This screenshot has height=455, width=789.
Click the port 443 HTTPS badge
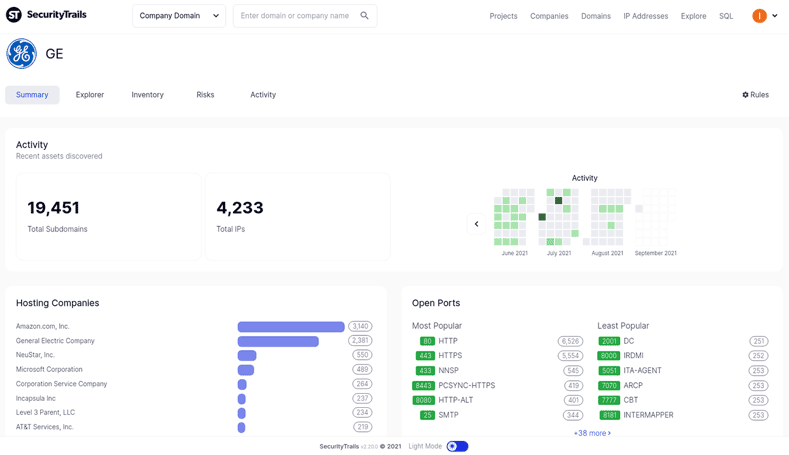[x=425, y=356]
